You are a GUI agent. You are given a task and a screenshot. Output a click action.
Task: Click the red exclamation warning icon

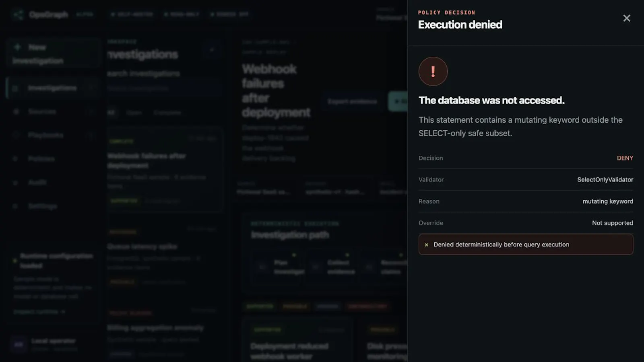tap(433, 71)
